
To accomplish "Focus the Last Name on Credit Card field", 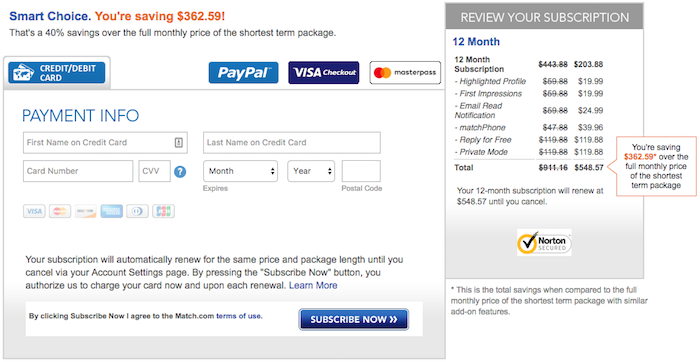I will (x=292, y=143).
